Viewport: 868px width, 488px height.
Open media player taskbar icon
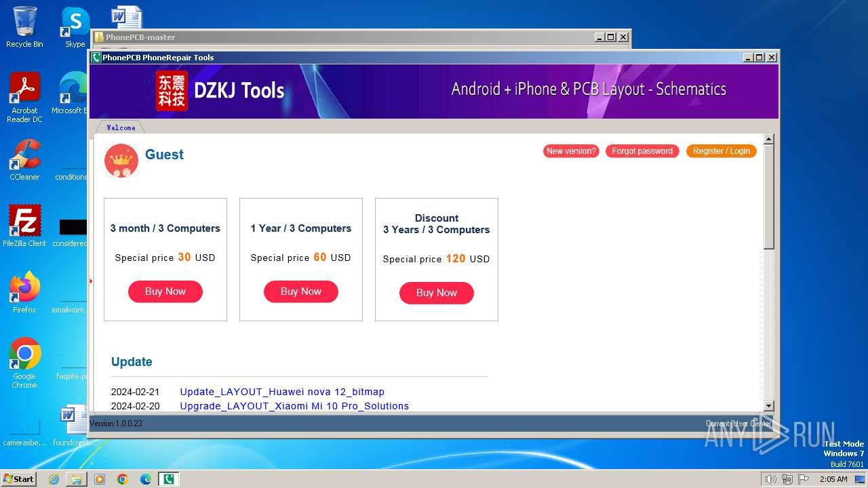100,479
